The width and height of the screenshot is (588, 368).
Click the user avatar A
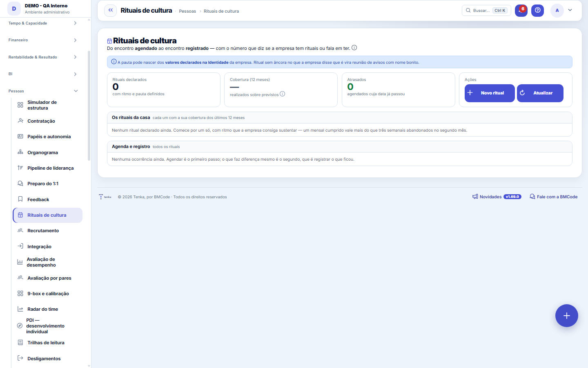pos(557,11)
